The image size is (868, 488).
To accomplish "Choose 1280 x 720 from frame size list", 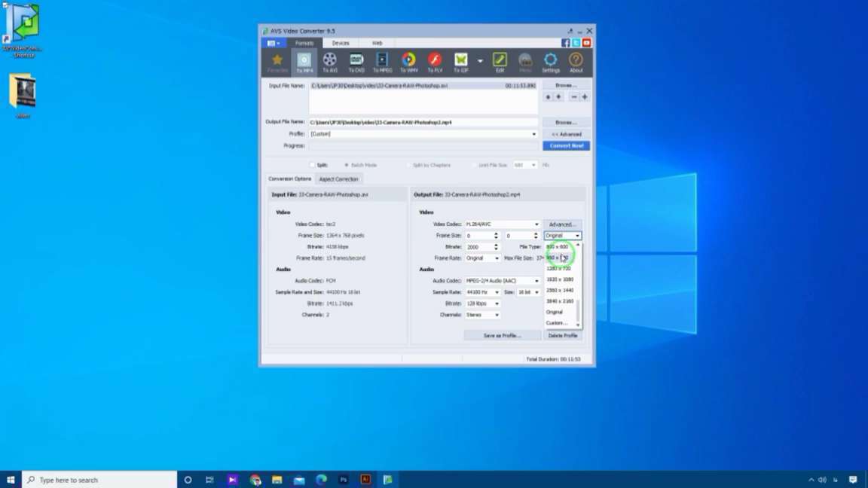I will tap(560, 268).
